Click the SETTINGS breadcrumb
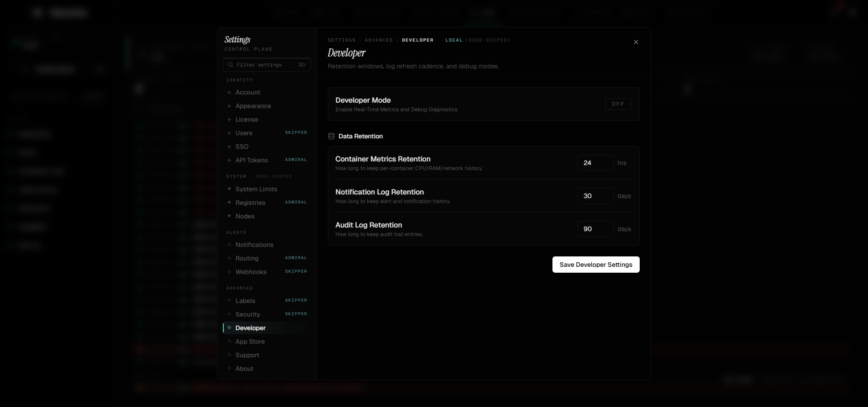 coord(342,40)
